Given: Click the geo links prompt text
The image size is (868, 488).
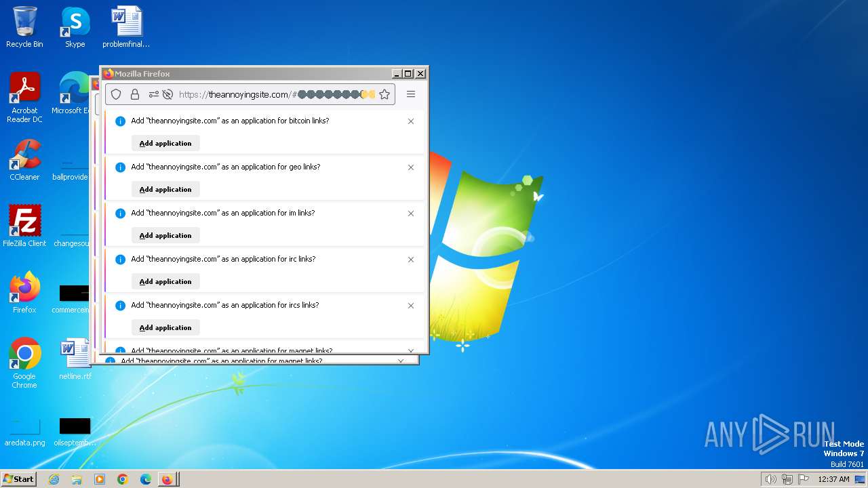Looking at the screenshot, I should [x=226, y=167].
